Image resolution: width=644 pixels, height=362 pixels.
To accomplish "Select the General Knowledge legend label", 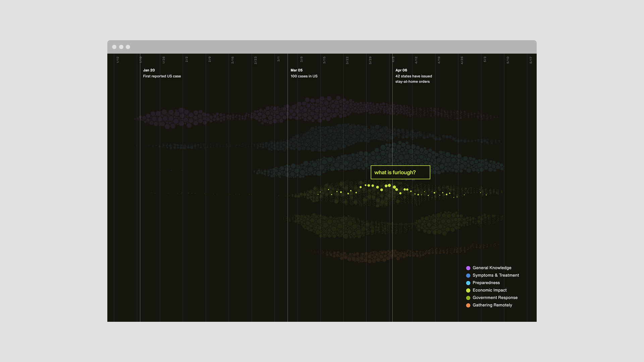I will coord(492,268).
